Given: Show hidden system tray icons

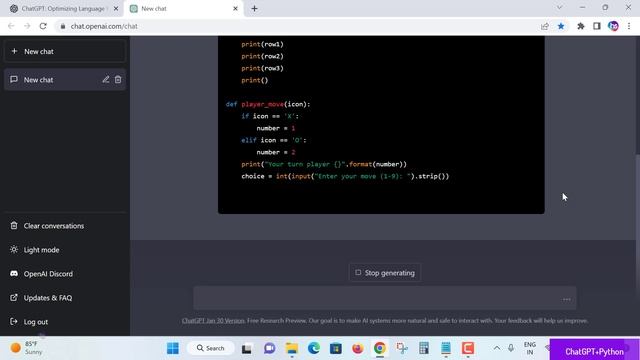Looking at the screenshot, I should 497,348.
